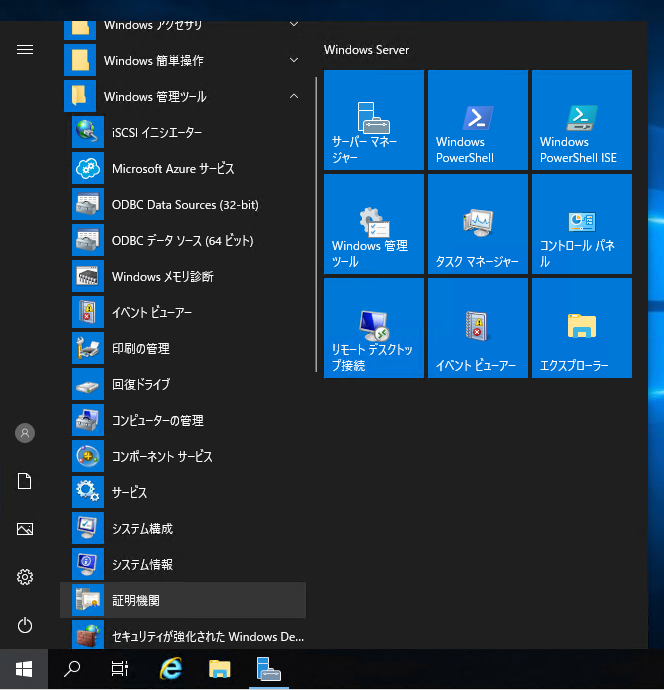
Task: Click the Windows 簡単操作 folder icon
Action: point(80,60)
